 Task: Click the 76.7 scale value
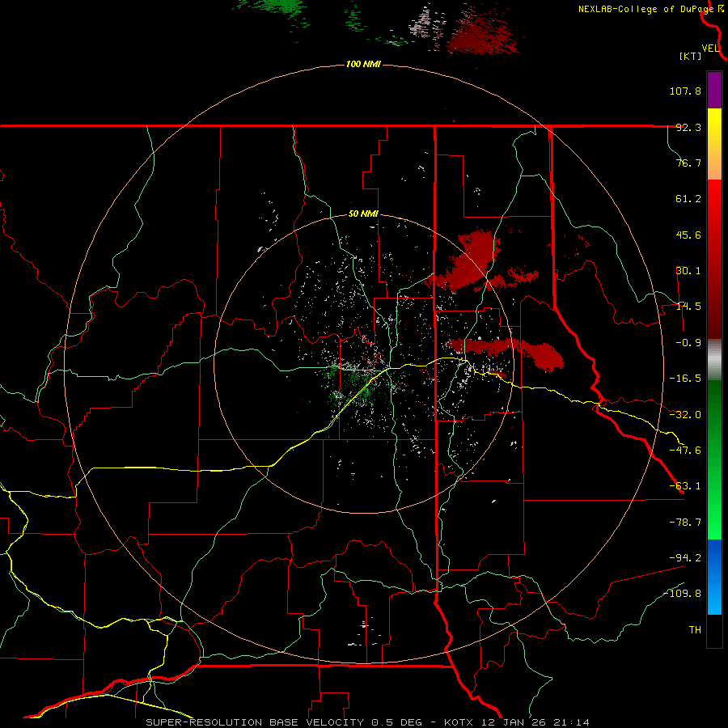[x=688, y=163]
